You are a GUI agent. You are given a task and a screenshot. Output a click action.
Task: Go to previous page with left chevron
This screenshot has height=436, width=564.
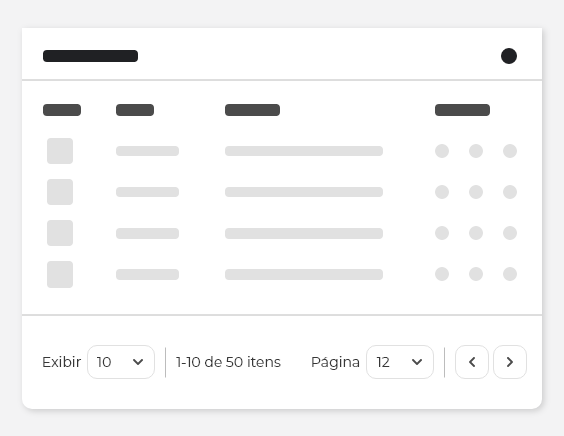click(x=472, y=362)
